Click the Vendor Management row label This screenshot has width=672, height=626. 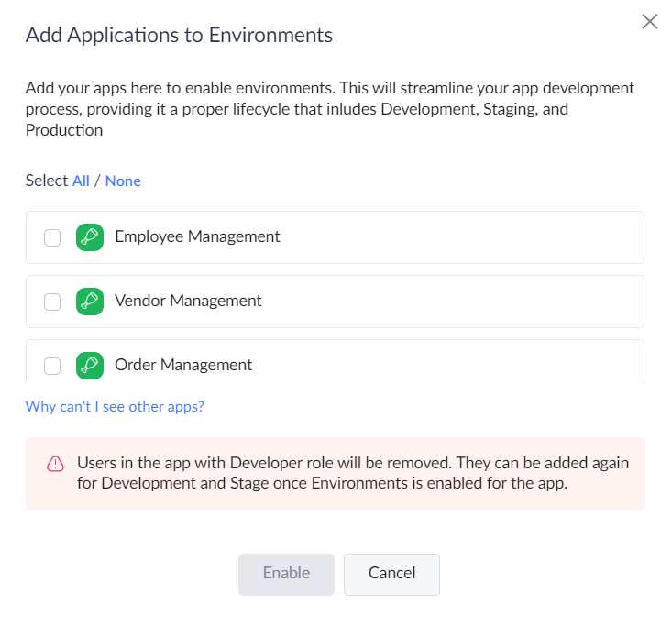point(188,301)
